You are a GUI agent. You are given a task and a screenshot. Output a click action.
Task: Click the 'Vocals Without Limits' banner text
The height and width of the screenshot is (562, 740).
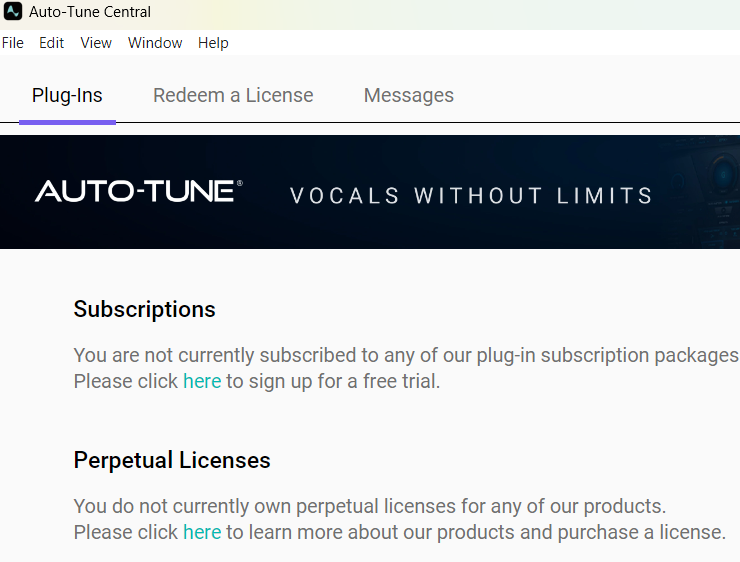[470, 195]
